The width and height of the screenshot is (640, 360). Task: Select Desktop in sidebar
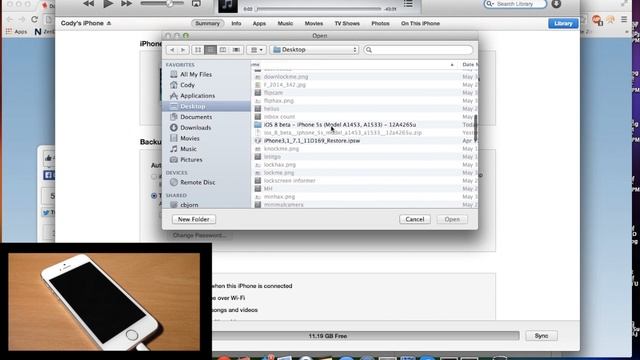point(207,106)
